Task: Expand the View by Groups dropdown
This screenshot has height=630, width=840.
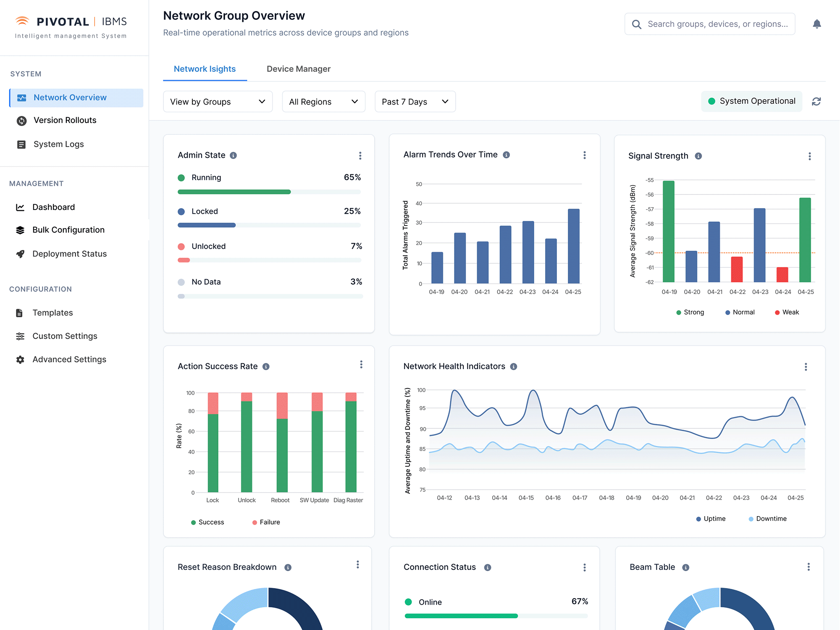Action: point(218,102)
